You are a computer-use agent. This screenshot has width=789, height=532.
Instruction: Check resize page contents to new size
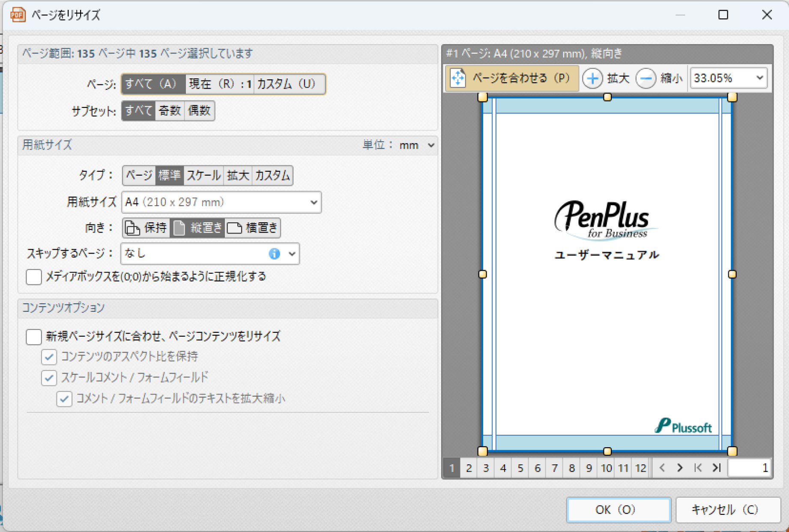click(34, 337)
